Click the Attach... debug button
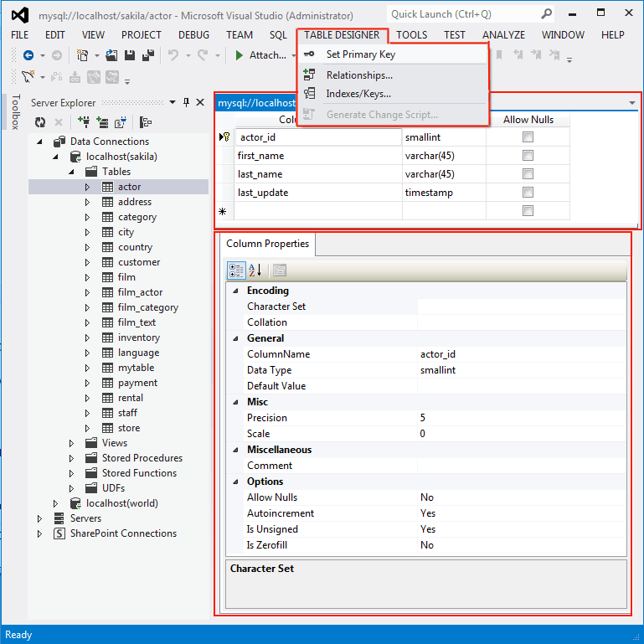This screenshot has width=644, height=644. (261, 55)
